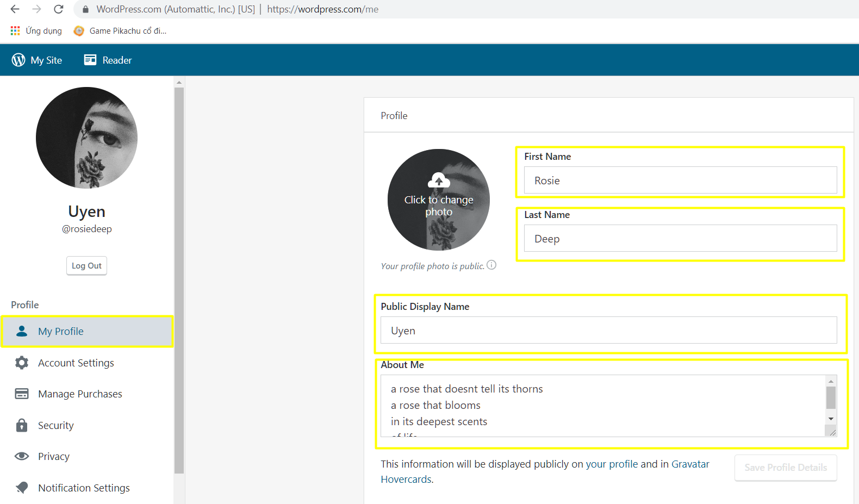The width and height of the screenshot is (859, 504).
Task: Click the First Name input field
Action: [680, 181]
